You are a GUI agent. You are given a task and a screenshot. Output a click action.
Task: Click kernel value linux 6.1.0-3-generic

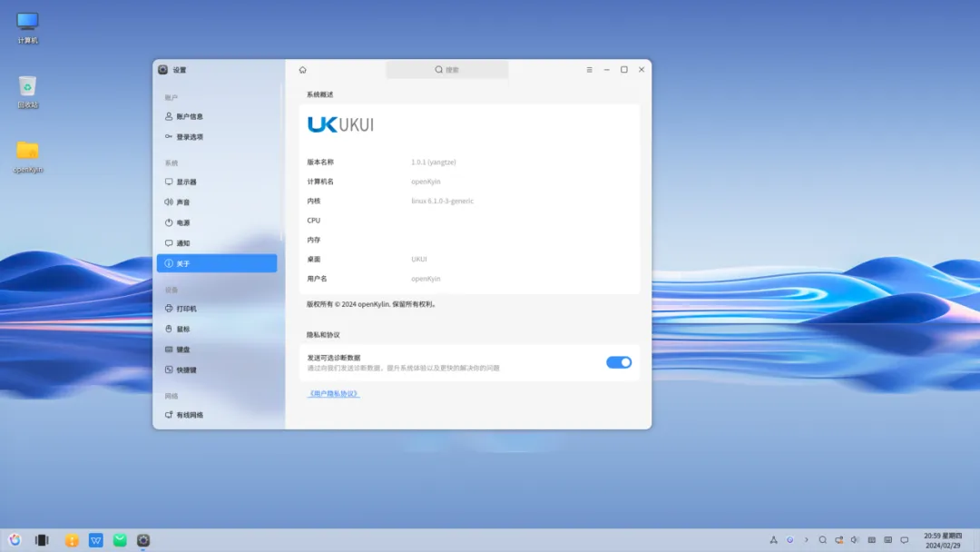point(442,201)
